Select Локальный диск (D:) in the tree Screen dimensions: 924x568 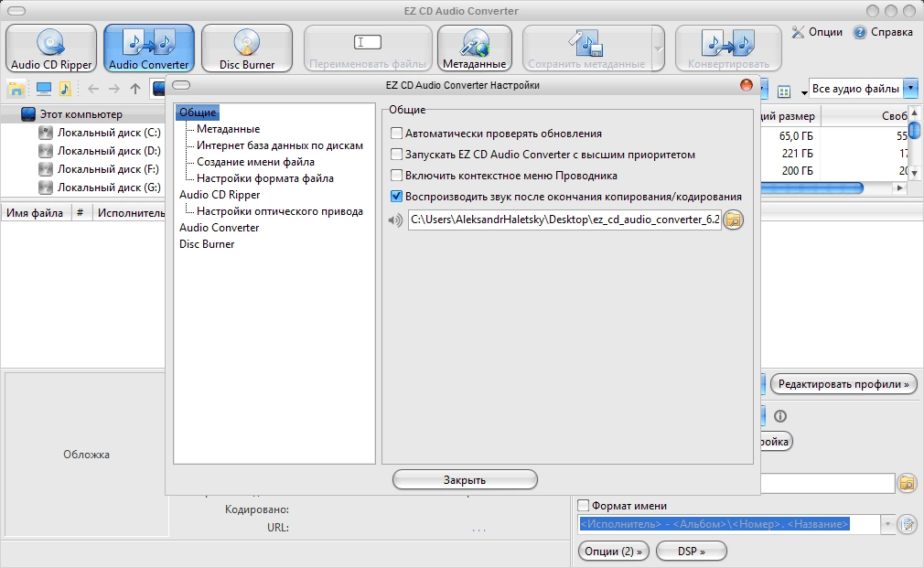(x=109, y=151)
